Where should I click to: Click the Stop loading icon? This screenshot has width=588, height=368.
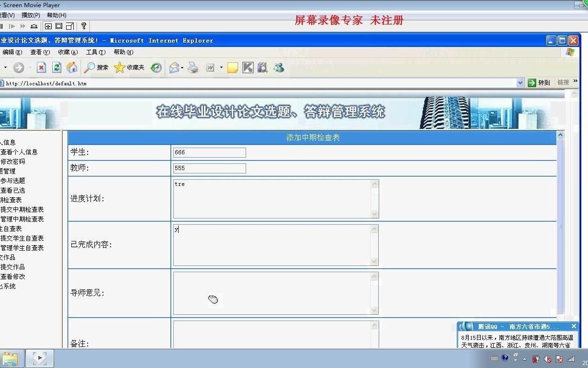[x=41, y=68]
